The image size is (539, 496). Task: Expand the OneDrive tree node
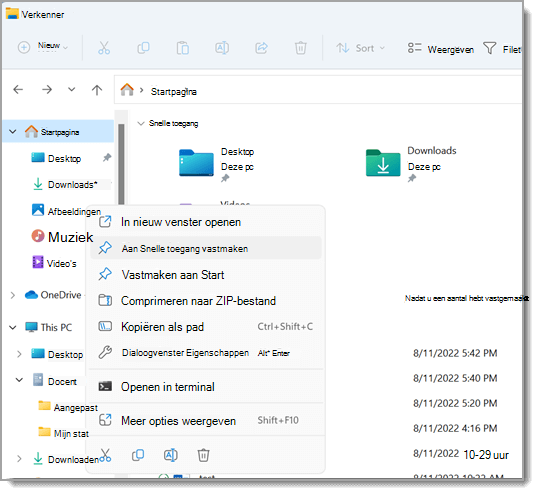pyautogui.click(x=13, y=295)
